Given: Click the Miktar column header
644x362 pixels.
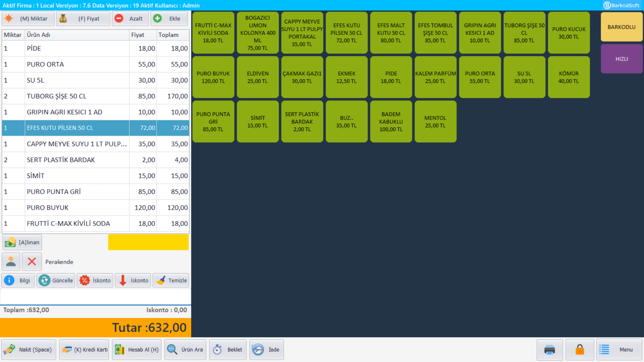Looking at the screenshot, I should tap(13, 35).
